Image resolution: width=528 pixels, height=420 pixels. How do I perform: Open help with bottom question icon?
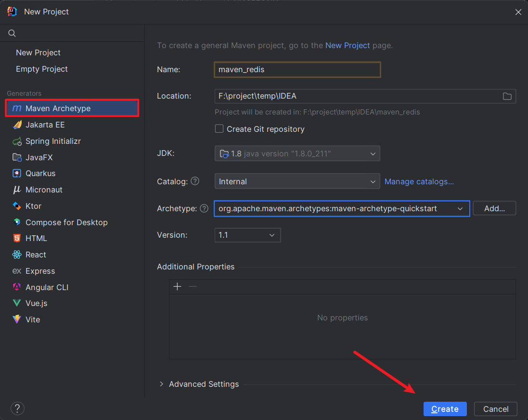17,408
